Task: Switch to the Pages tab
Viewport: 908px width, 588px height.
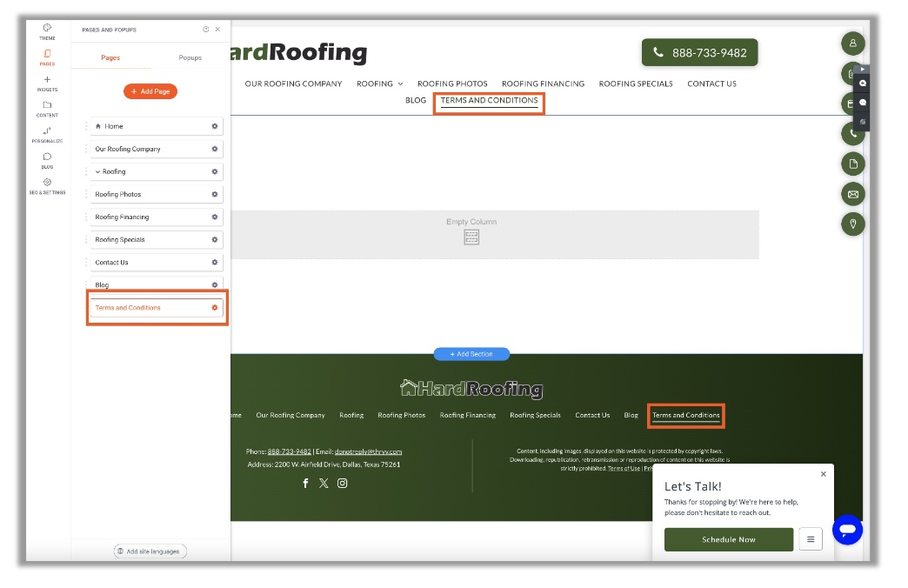Action: pyautogui.click(x=110, y=57)
